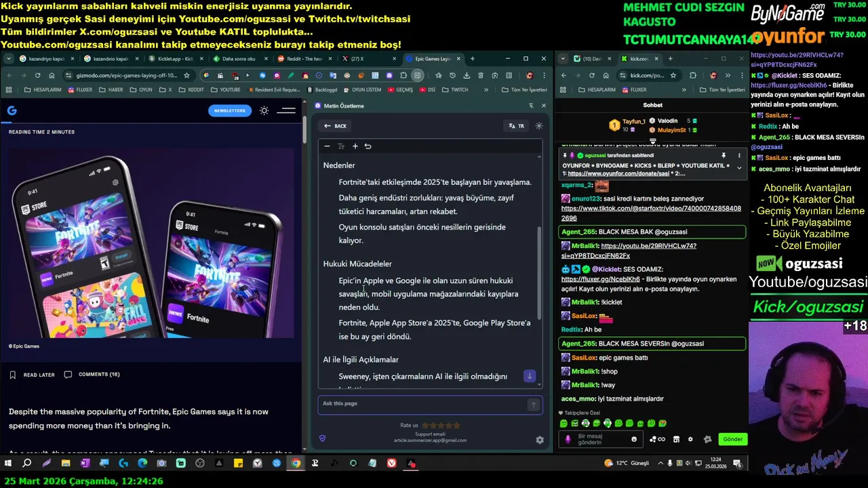
Task: Open TR language selector in summarizer
Action: pos(517,126)
